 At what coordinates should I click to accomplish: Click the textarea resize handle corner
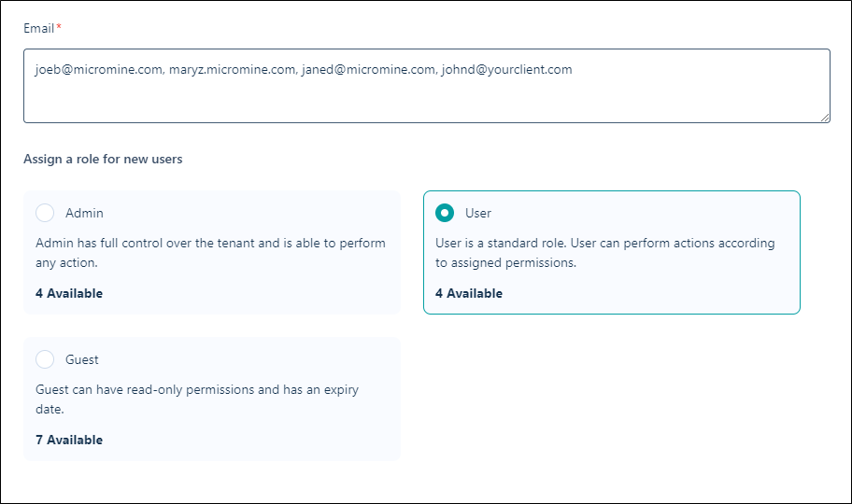[825, 118]
